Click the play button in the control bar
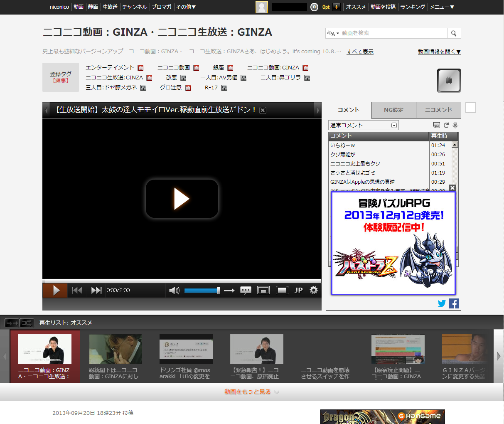The height and width of the screenshot is (424, 504). point(55,290)
